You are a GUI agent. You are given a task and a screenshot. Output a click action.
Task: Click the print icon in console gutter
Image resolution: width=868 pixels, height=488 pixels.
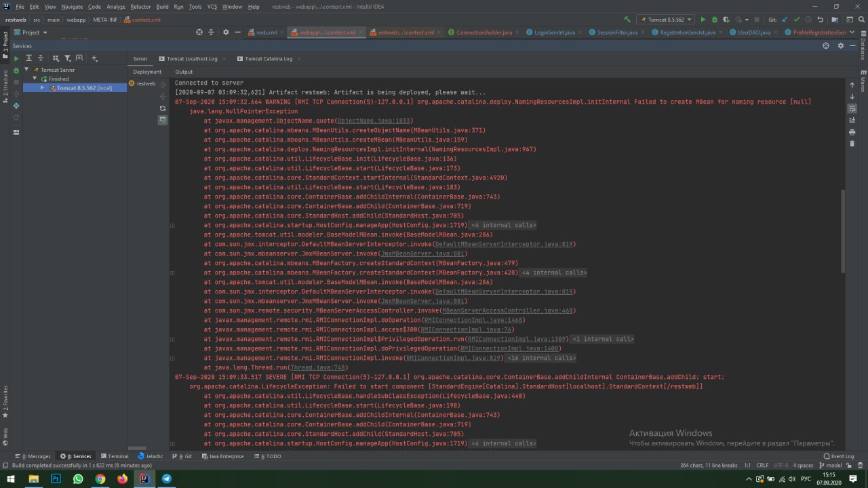852,131
